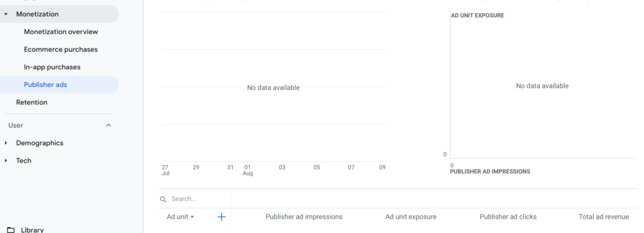Sort by Ad unit exposure column

pyautogui.click(x=411, y=217)
